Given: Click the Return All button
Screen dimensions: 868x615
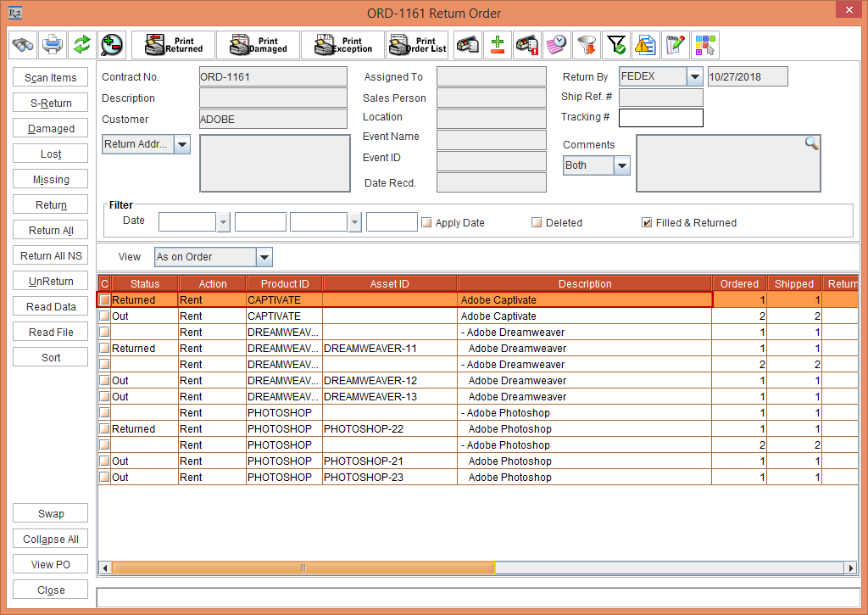Looking at the screenshot, I should click(x=51, y=231).
